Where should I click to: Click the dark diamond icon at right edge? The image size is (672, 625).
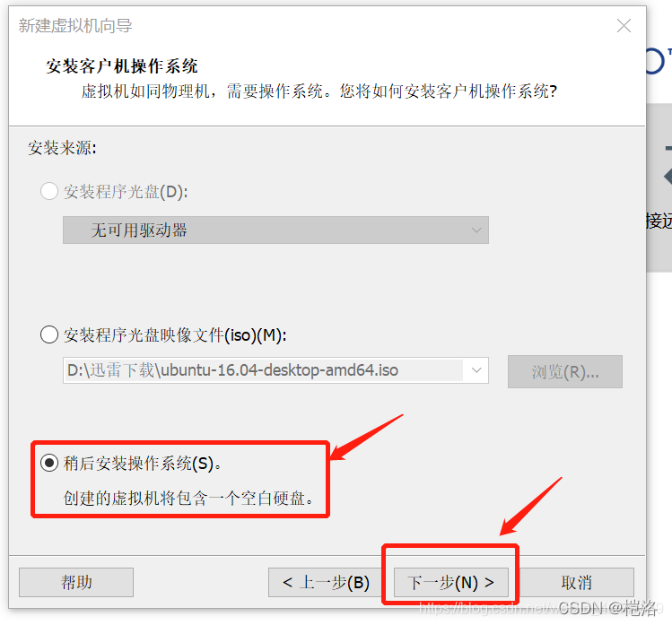[668, 176]
